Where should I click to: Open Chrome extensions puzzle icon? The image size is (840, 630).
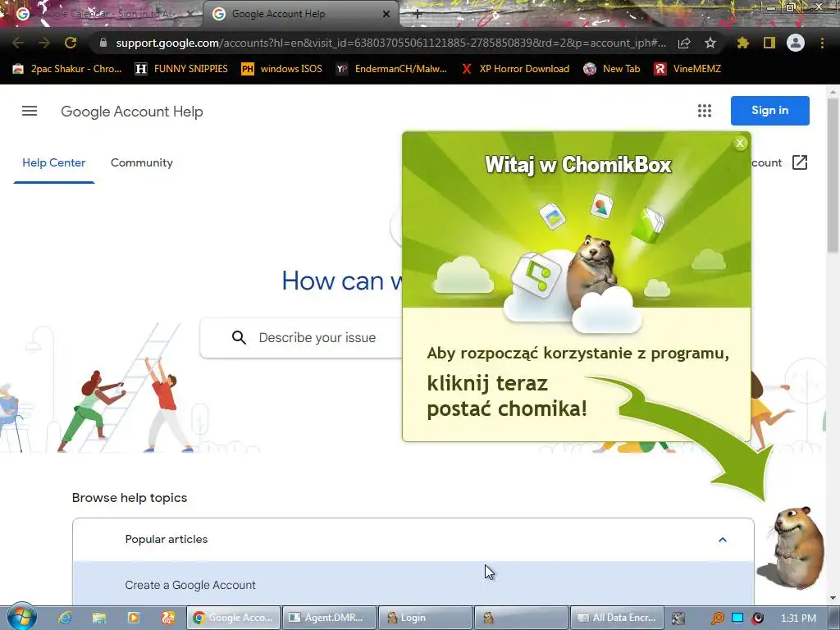point(742,43)
